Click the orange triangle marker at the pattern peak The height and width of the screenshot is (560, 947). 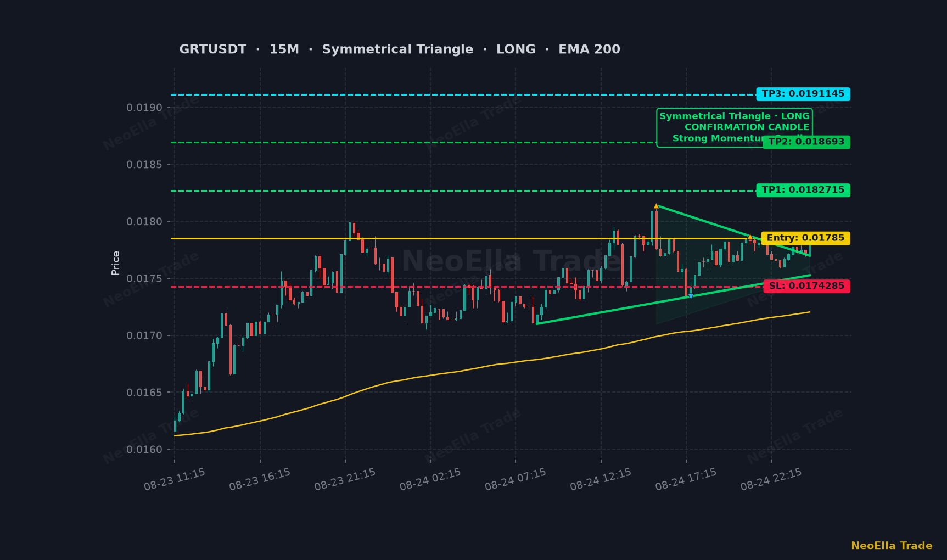click(x=656, y=206)
